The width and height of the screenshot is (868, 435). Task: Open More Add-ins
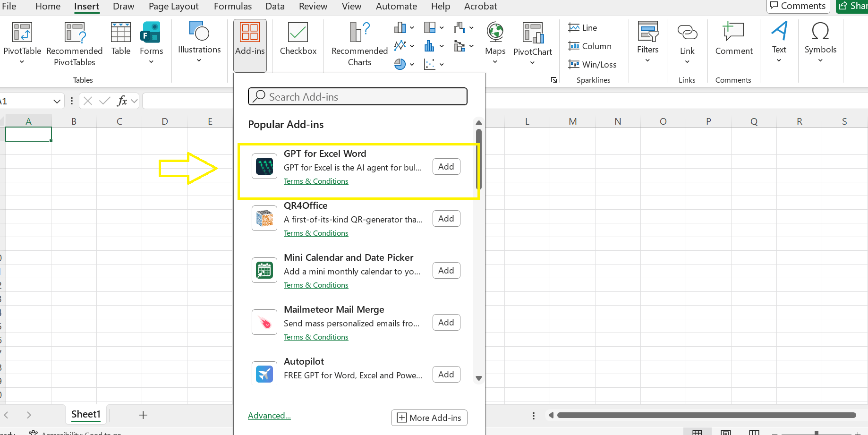[429, 418]
